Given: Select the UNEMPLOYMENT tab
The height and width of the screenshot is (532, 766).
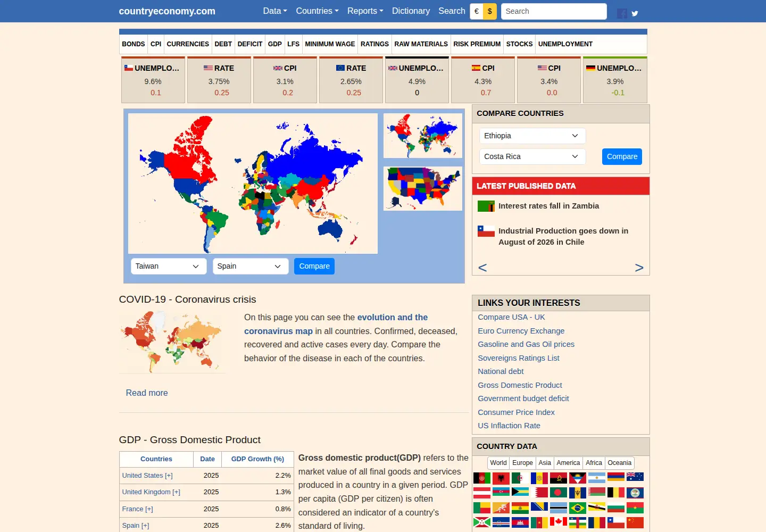Looking at the screenshot, I should (x=565, y=44).
